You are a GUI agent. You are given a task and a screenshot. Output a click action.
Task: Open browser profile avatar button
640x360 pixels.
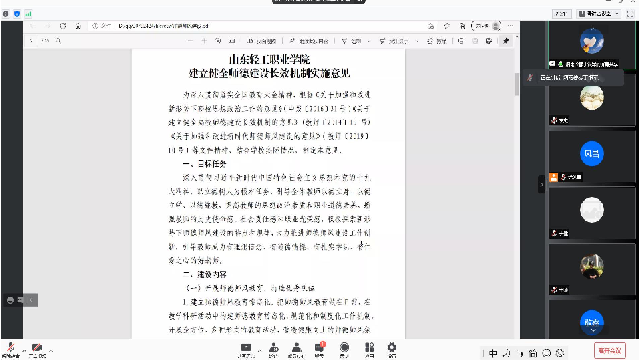496,26
